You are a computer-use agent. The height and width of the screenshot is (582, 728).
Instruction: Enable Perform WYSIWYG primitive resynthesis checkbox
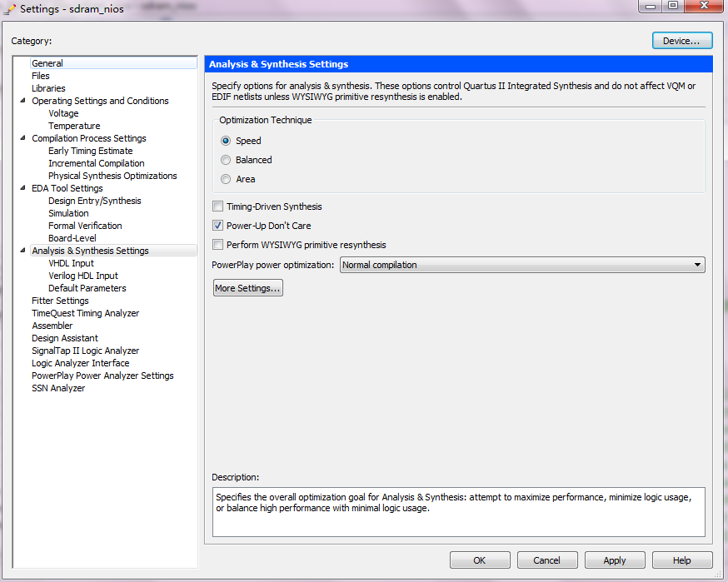[x=217, y=245]
